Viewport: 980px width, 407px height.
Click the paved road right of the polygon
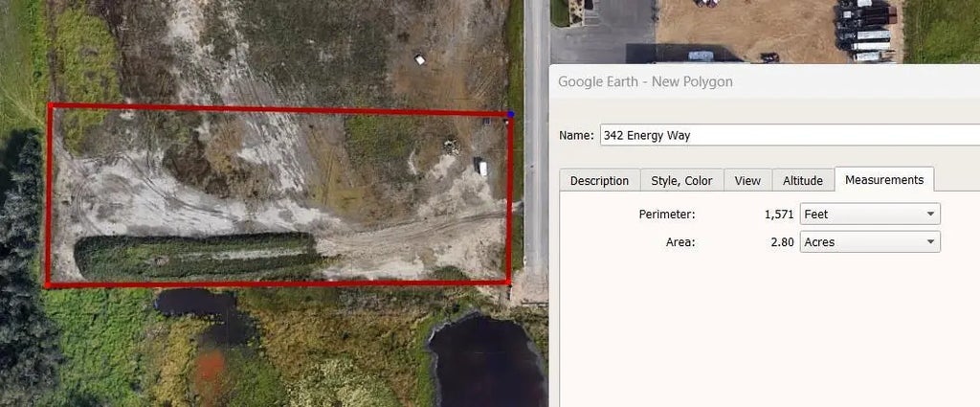point(536,192)
